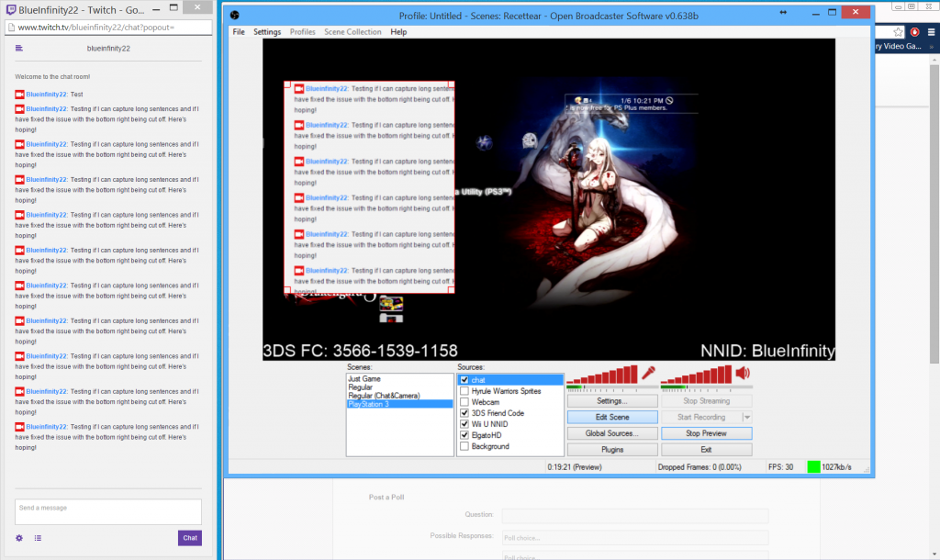
Task: Adjust the microphone volume meter
Action: 602,375
